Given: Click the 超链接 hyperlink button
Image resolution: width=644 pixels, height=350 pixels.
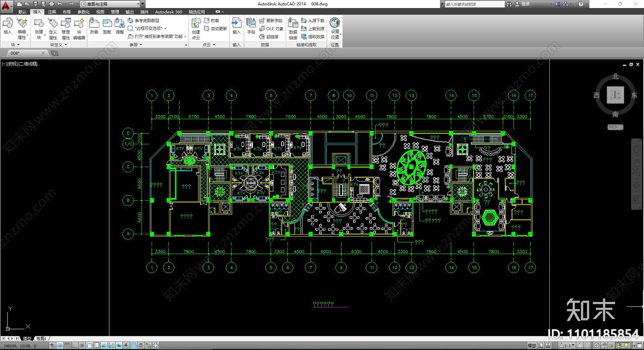Looking at the screenshot, I should 269,37.
